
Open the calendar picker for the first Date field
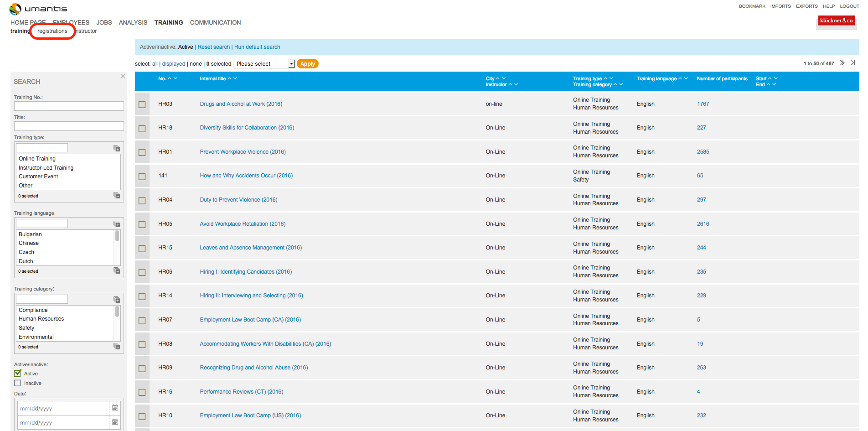[x=115, y=408]
